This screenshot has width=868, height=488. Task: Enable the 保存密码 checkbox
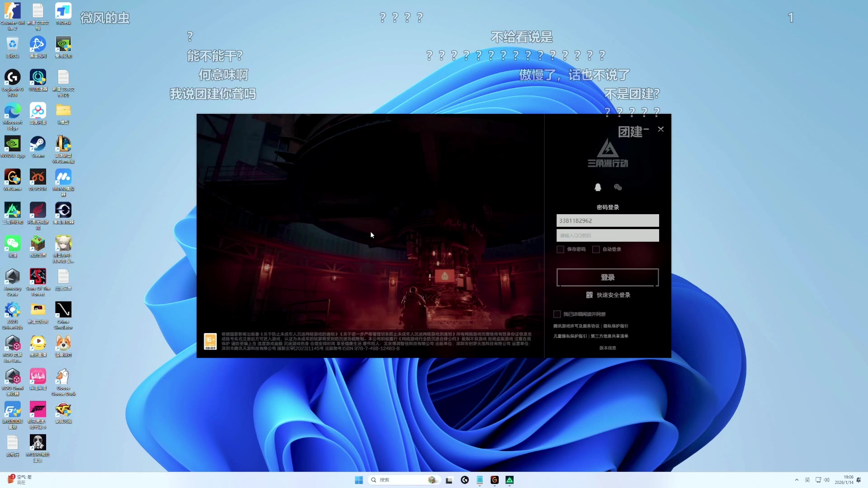[561, 249]
